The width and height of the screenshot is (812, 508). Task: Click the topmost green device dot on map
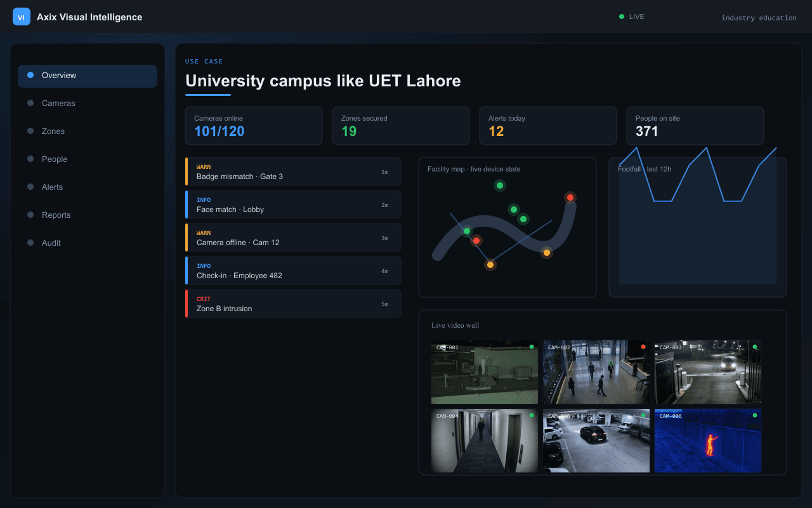tap(500, 185)
